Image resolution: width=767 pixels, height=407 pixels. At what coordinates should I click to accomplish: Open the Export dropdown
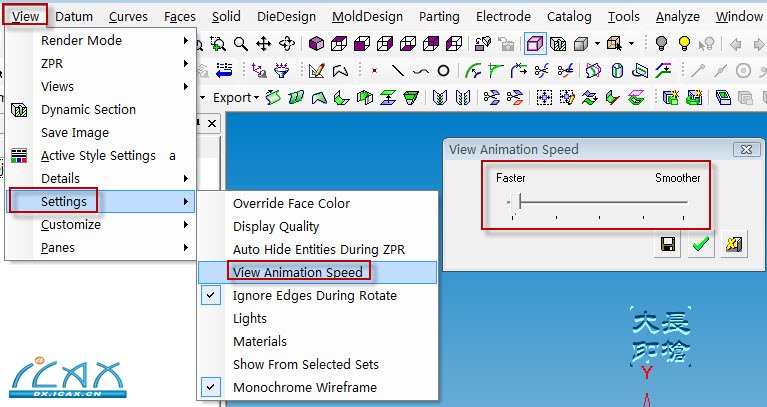tap(236, 97)
